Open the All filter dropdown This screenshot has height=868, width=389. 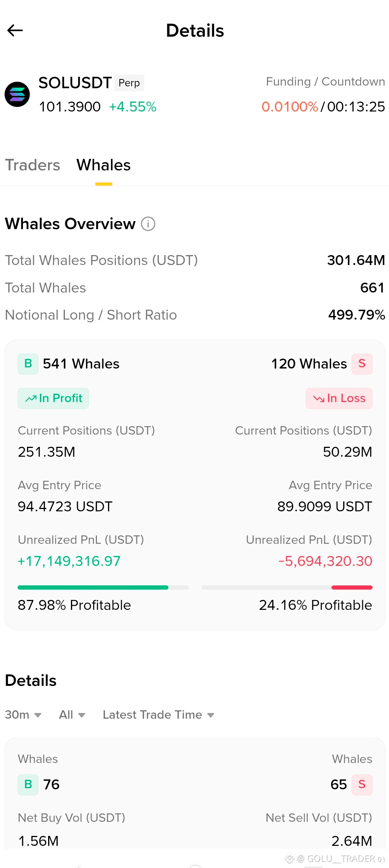click(x=72, y=714)
